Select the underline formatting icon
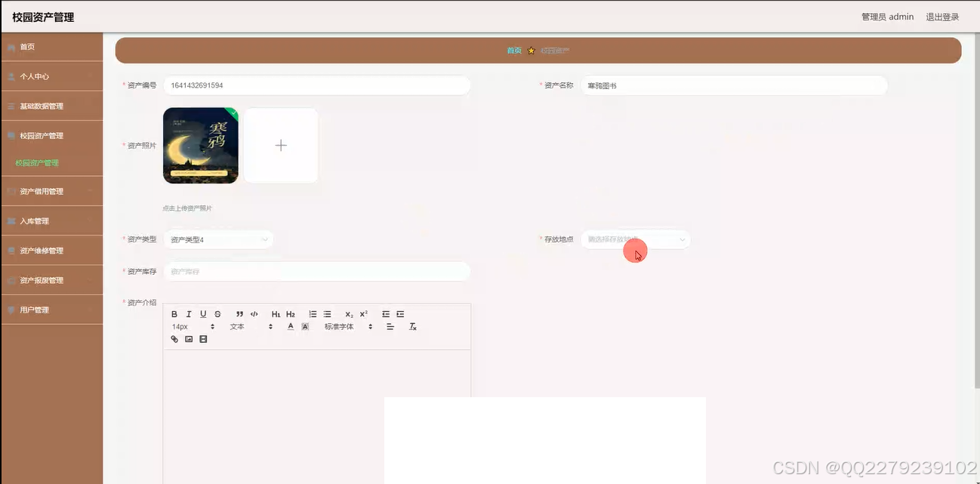 (202, 313)
